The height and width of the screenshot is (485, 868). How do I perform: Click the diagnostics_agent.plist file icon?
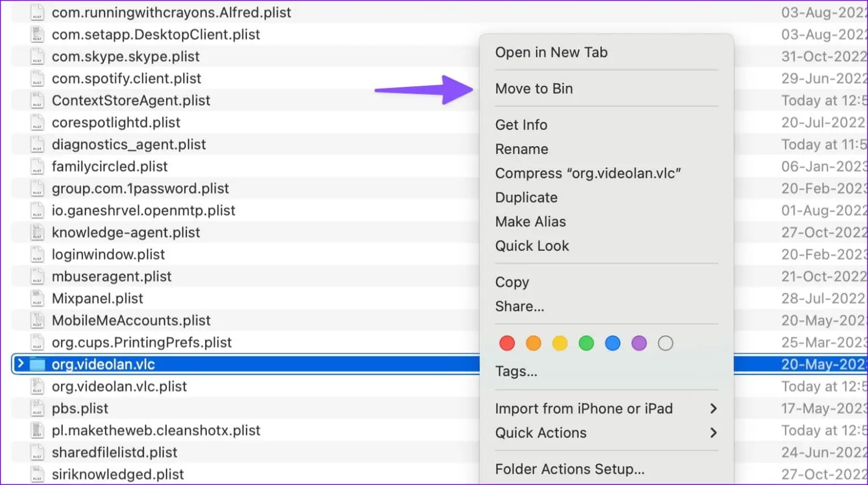(x=37, y=145)
